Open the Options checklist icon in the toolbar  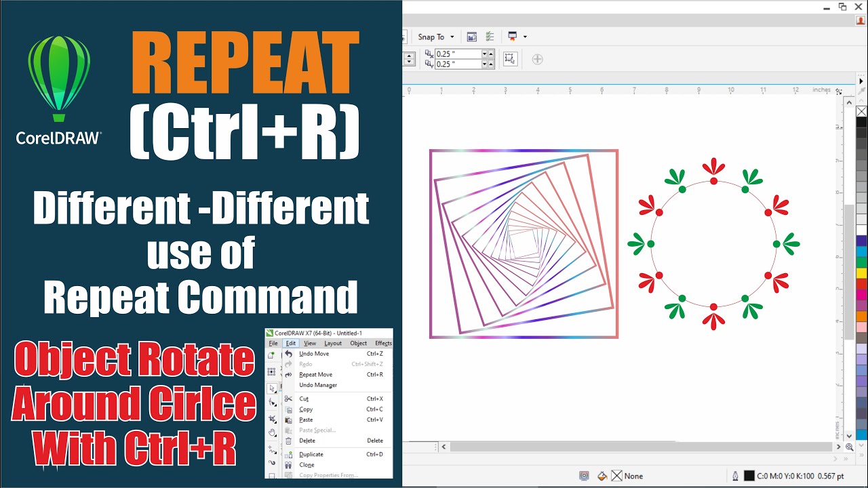[490, 37]
